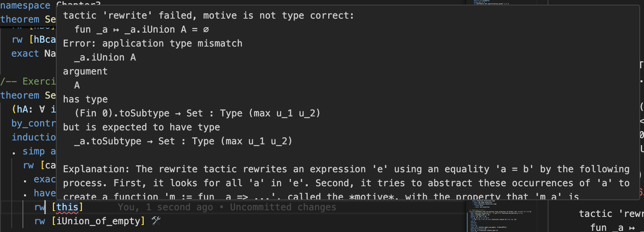Click the hammer and wrench icon after iUnion_of_empty
This screenshot has width=644, height=232.
156,221
